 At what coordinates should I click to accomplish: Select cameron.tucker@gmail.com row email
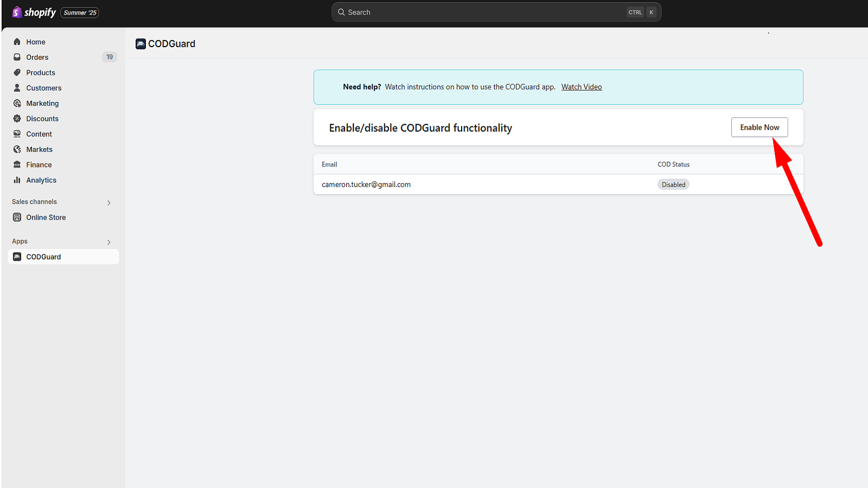tap(366, 184)
